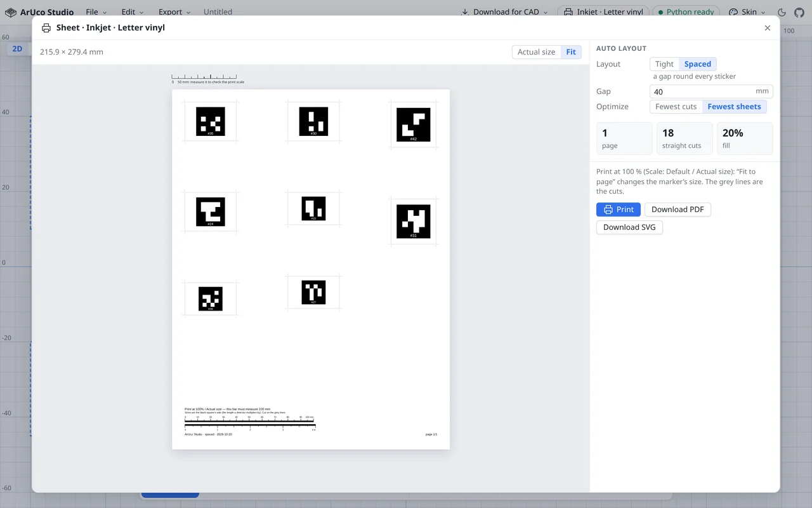Click the Gap value input field

[x=711, y=91]
